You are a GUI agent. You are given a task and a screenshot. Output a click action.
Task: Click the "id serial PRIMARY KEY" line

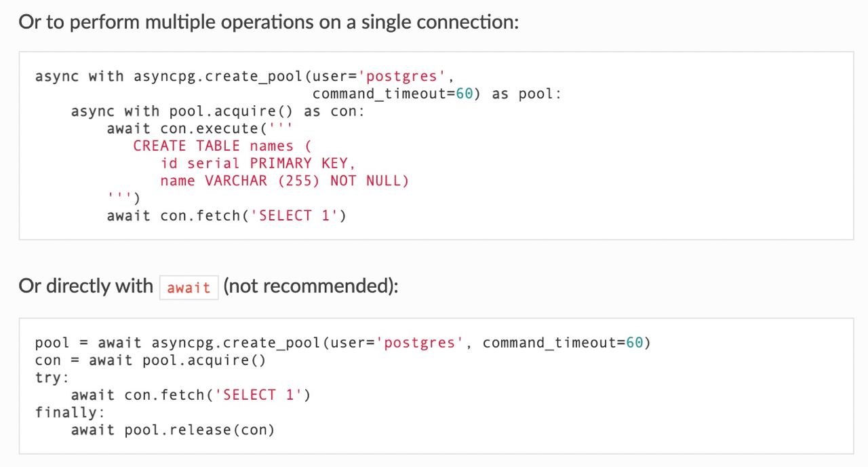[x=258, y=164]
